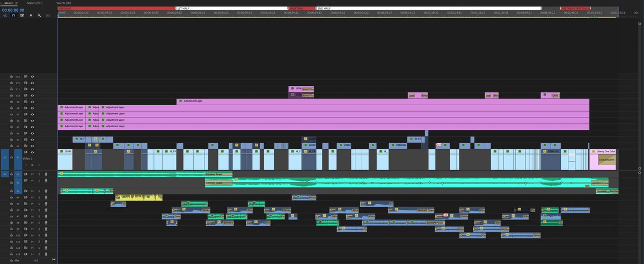The image size is (644, 264).
Task: Enable linked selection icon
Action: click(22, 16)
